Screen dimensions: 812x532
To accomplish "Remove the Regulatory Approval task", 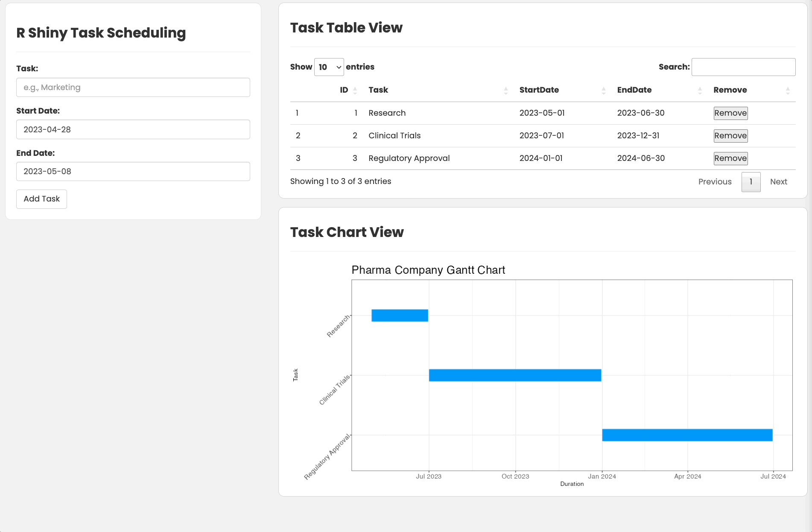I will pyautogui.click(x=730, y=158).
